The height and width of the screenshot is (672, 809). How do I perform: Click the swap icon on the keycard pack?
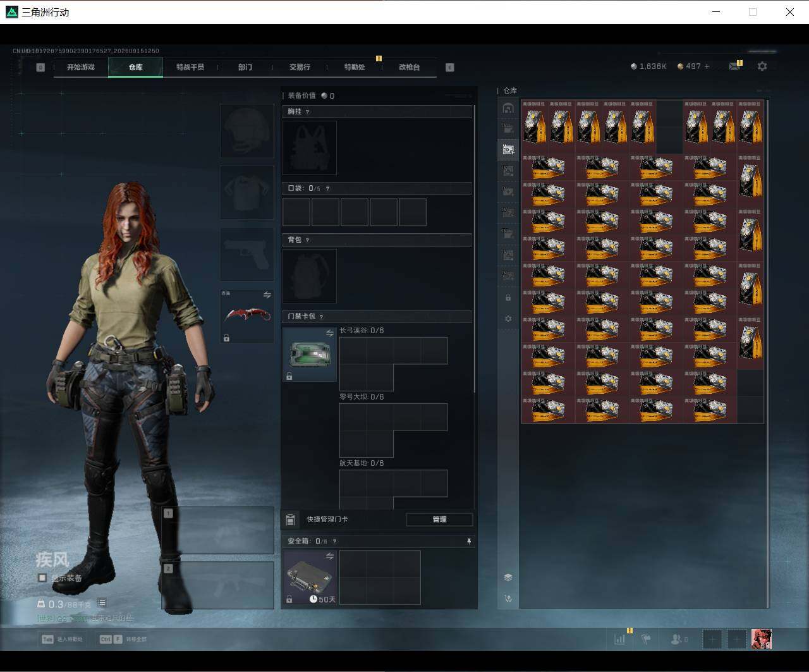(x=329, y=333)
